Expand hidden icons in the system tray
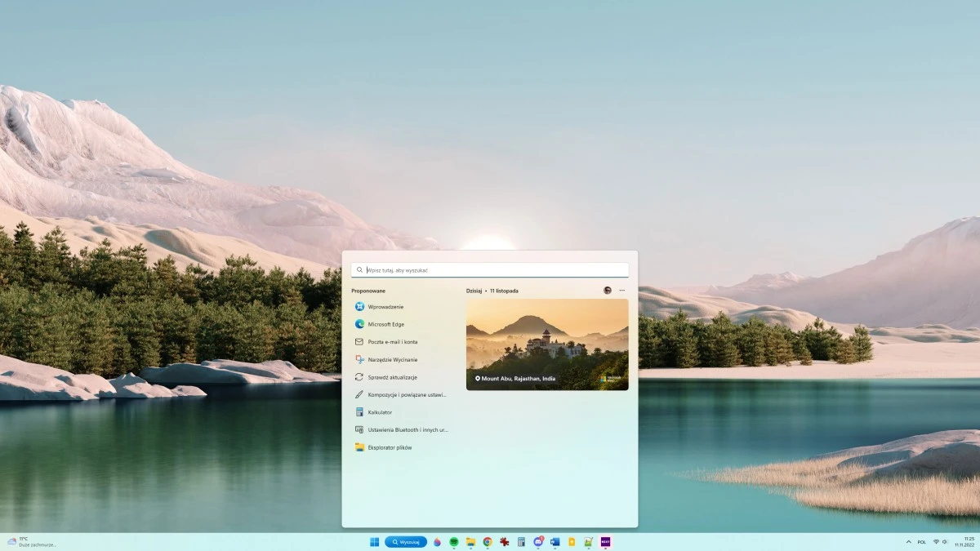This screenshot has width=980, height=551. pos(907,541)
